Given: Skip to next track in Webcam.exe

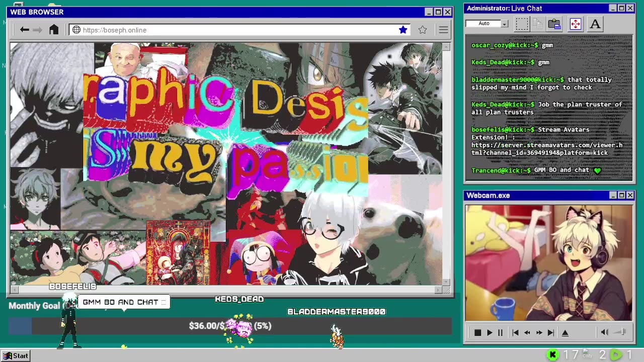Looking at the screenshot, I should 551,332.
